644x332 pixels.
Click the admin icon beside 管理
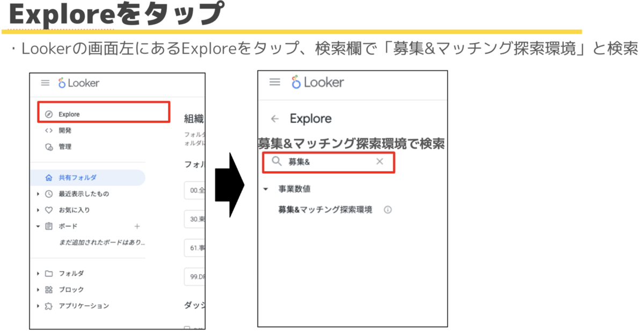pos(49,146)
